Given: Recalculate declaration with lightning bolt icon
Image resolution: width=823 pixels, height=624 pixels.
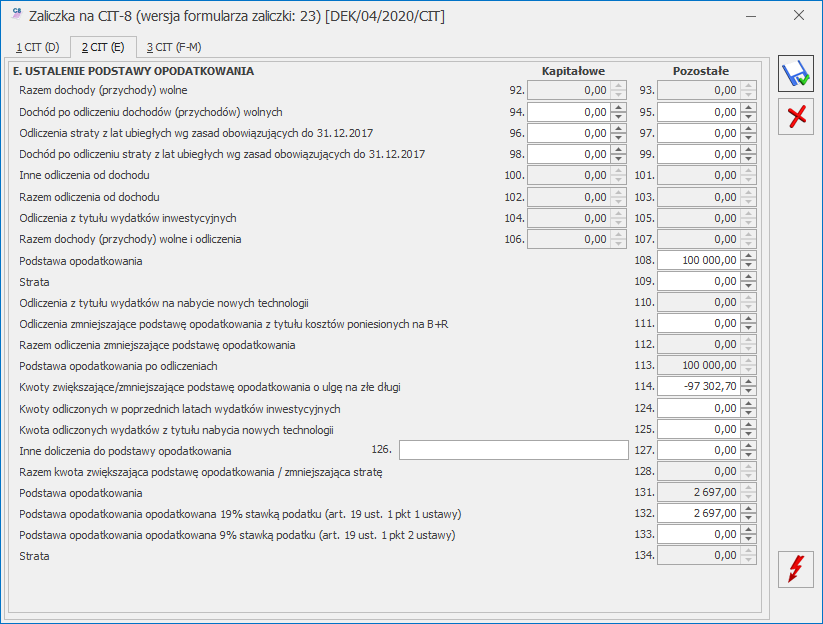Looking at the screenshot, I should tap(795, 570).
